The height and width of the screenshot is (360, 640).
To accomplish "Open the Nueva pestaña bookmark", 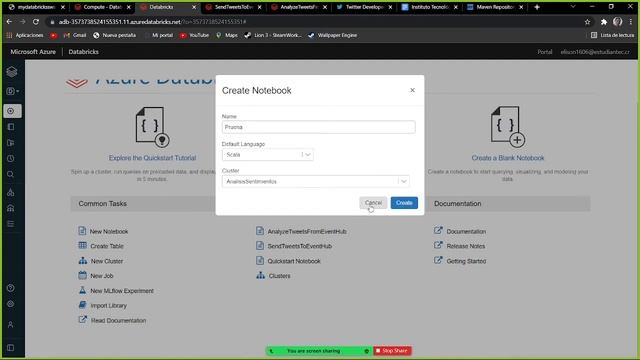I will pyautogui.click(x=115, y=36).
